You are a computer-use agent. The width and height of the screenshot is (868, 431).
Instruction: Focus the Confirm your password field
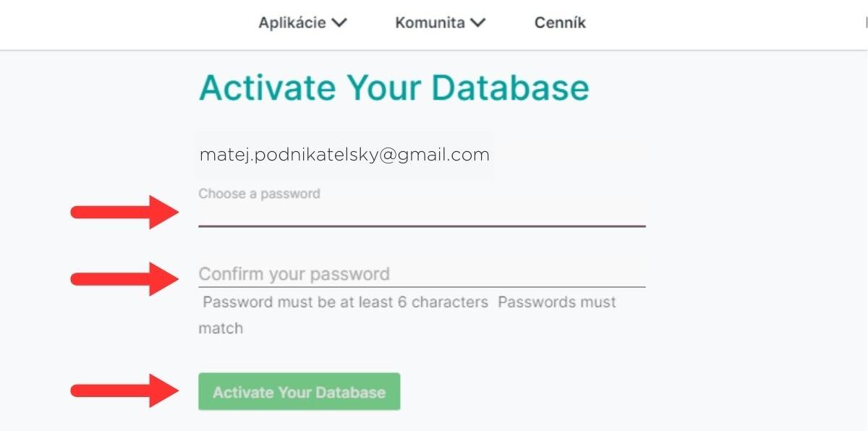[x=422, y=274]
